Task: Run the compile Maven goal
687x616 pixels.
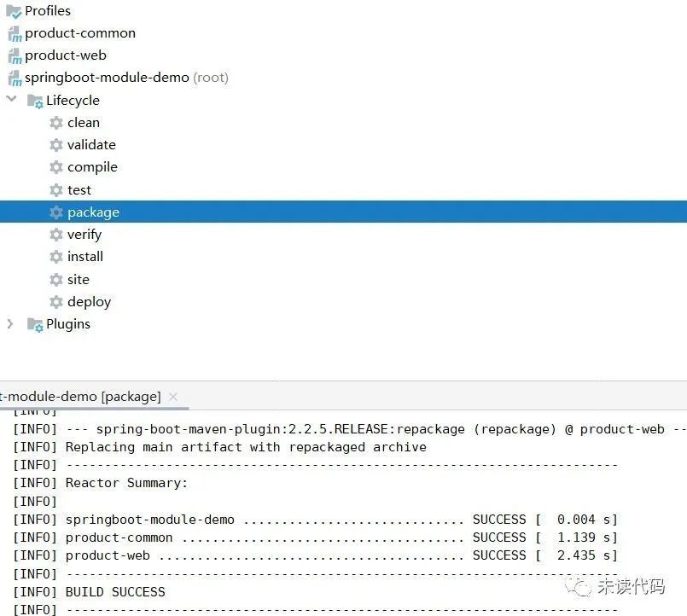Action: click(92, 166)
